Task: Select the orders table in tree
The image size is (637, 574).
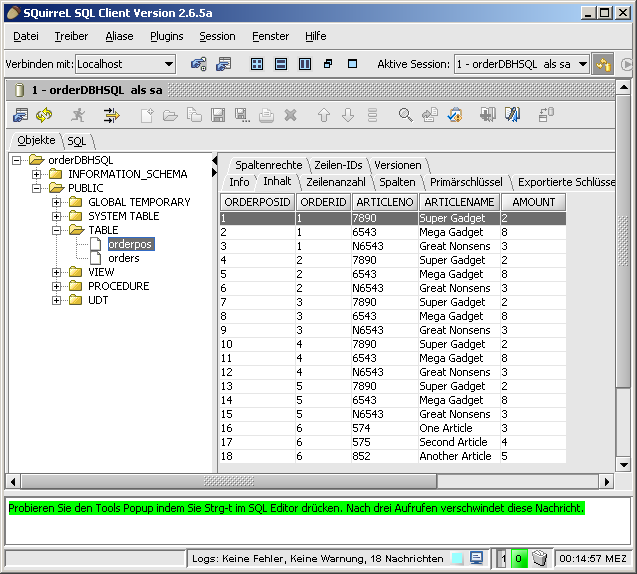Action: click(123, 258)
